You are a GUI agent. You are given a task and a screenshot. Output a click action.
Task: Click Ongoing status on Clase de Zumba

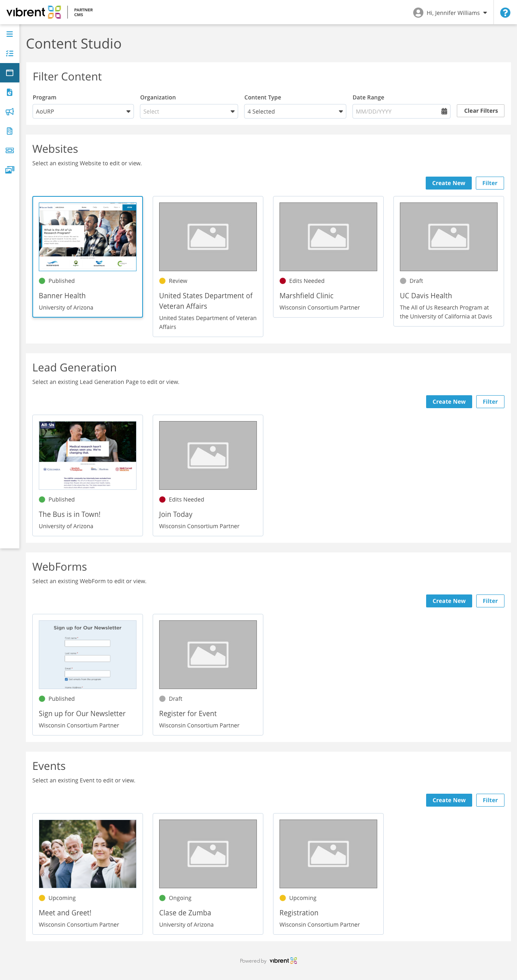pos(175,898)
